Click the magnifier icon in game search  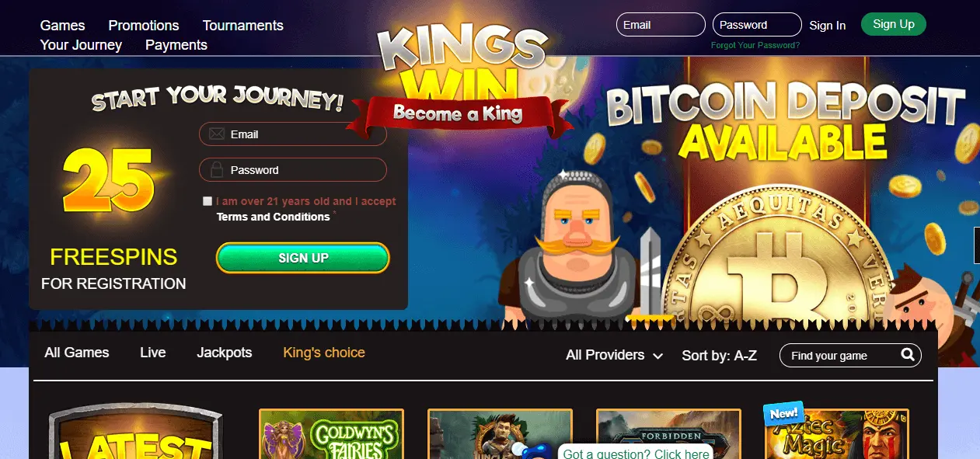[x=908, y=355]
